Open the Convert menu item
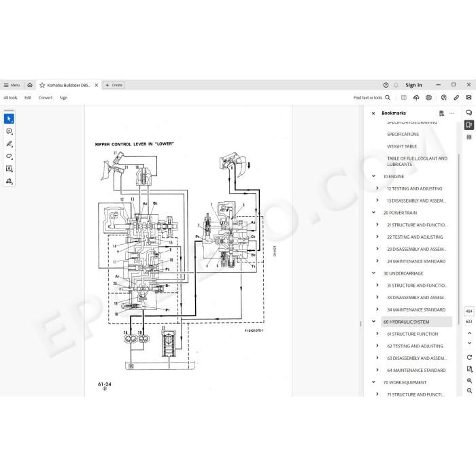This screenshot has width=476, height=476. click(x=46, y=98)
